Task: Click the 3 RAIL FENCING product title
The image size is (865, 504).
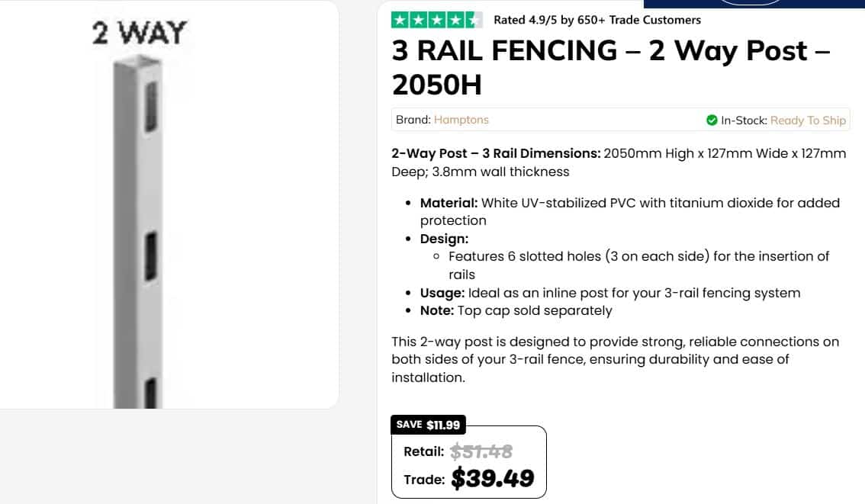Action: click(x=611, y=67)
